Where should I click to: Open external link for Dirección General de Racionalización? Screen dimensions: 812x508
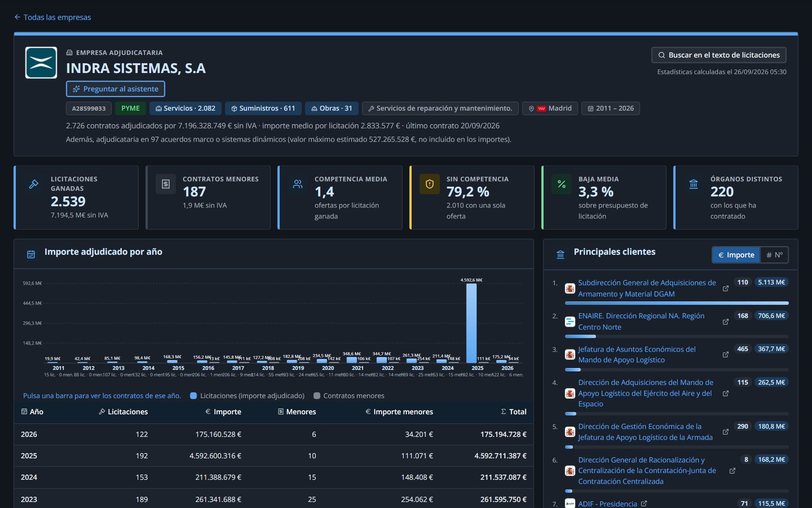click(x=732, y=471)
